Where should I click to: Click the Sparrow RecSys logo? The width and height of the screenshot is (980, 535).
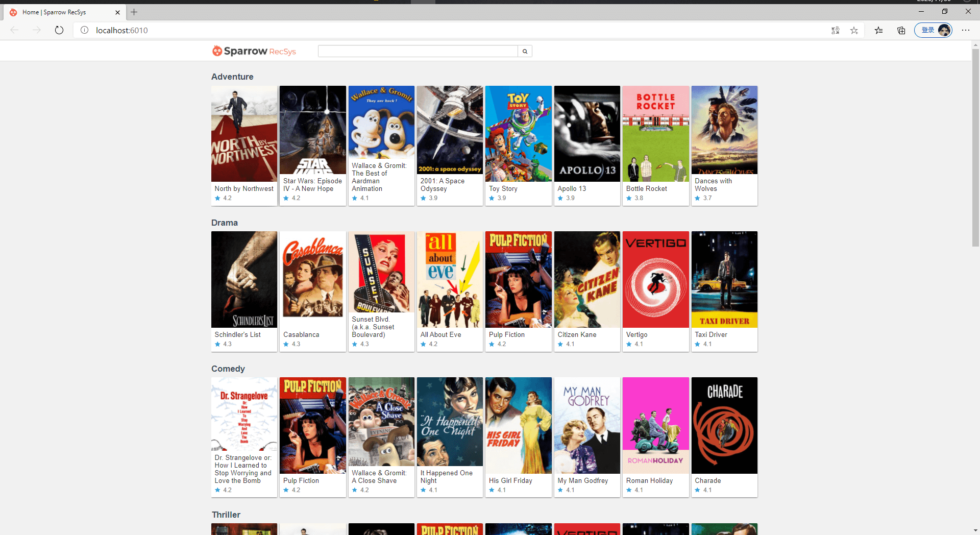254,51
